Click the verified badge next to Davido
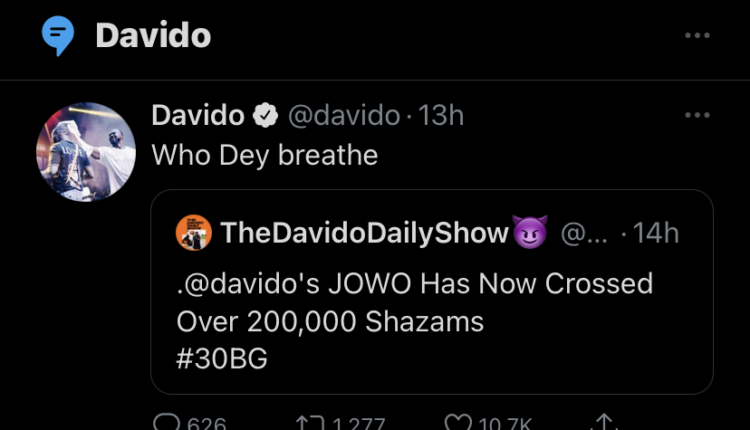 pyautogui.click(x=265, y=116)
